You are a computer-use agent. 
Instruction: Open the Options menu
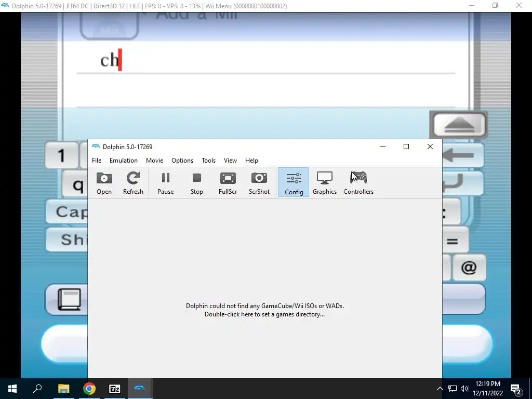tap(182, 161)
